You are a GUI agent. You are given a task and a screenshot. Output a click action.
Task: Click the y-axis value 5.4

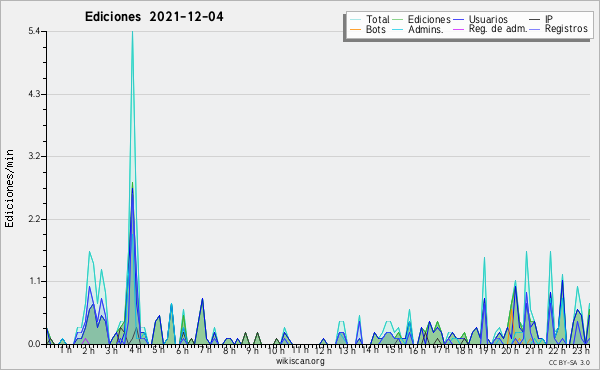pyautogui.click(x=34, y=31)
